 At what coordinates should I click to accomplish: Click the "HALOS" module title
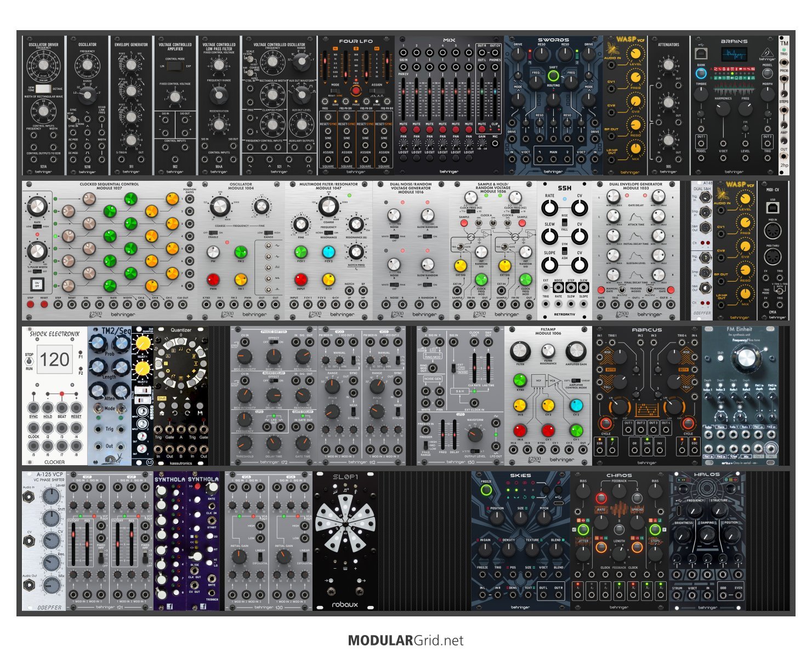(x=707, y=475)
